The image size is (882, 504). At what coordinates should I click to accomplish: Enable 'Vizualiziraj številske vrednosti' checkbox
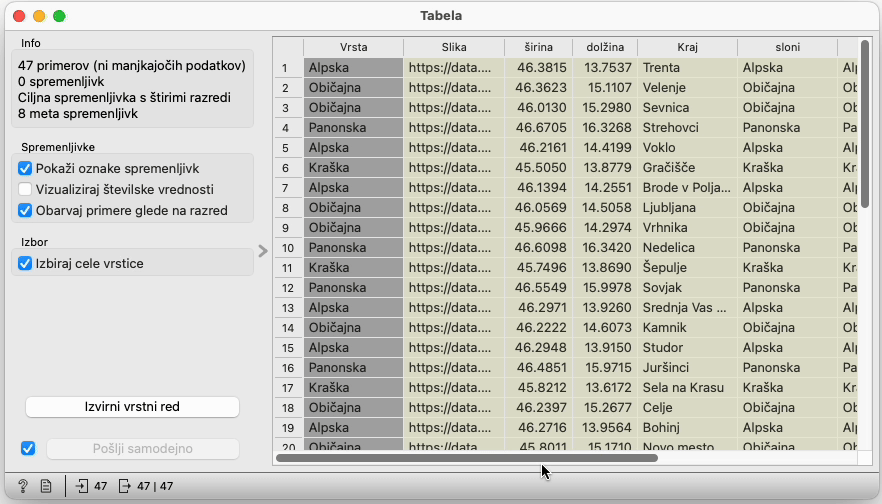pos(26,189)
